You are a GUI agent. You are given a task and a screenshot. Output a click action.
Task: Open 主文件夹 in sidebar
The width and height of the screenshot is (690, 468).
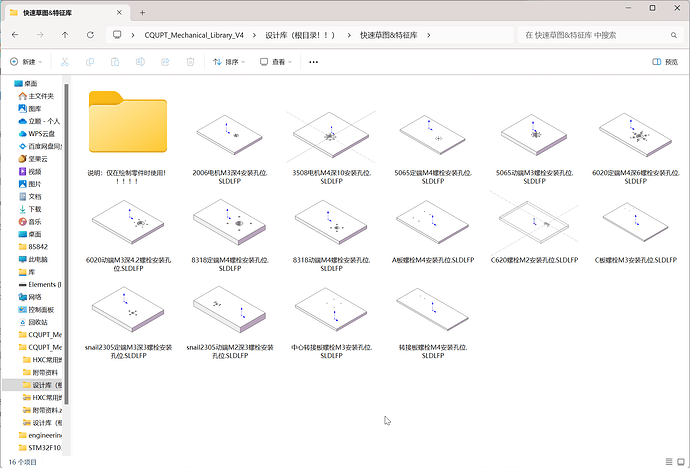tap(36, 96)
